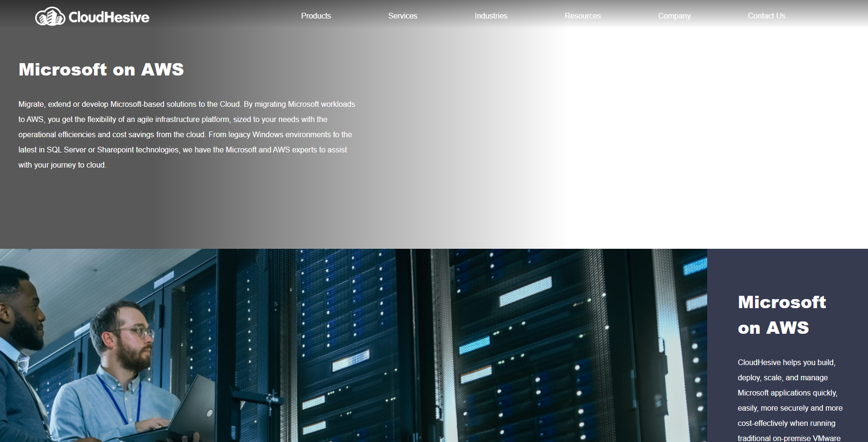Image resolution: width=868 pixels, height=442 pixels.
Task: Expand the Company navigation dropdown
Action: tap(674, 16)
